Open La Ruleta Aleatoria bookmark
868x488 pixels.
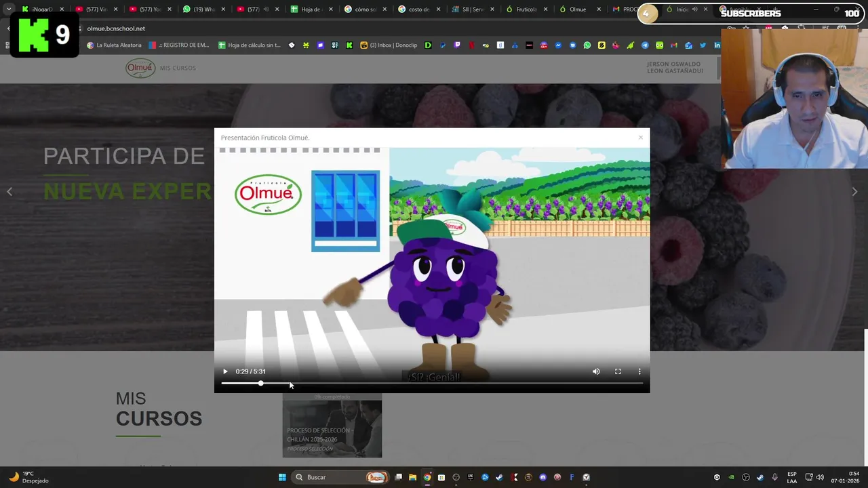[114, 45]
